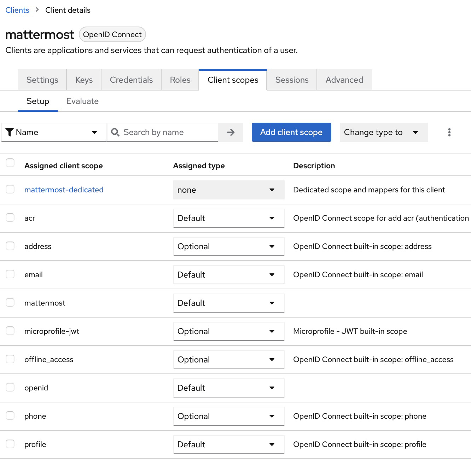
Task: Click the Assigned type column header
Action: [199, 166]
